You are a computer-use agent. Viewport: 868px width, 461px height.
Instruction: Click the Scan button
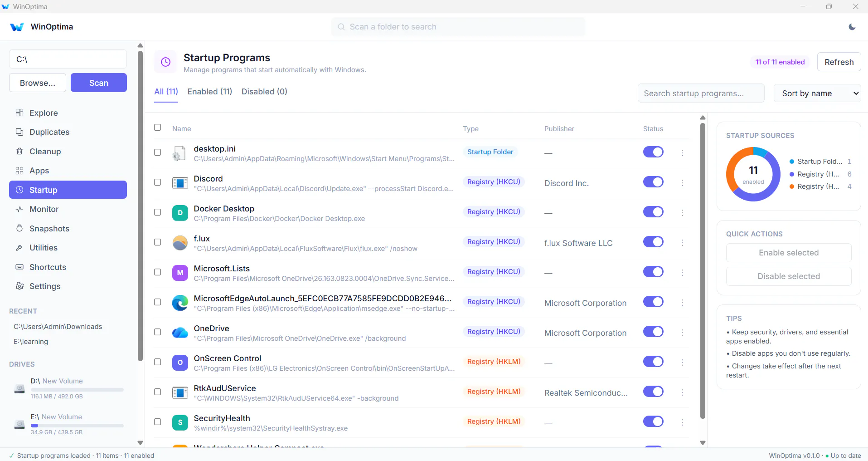99,83
